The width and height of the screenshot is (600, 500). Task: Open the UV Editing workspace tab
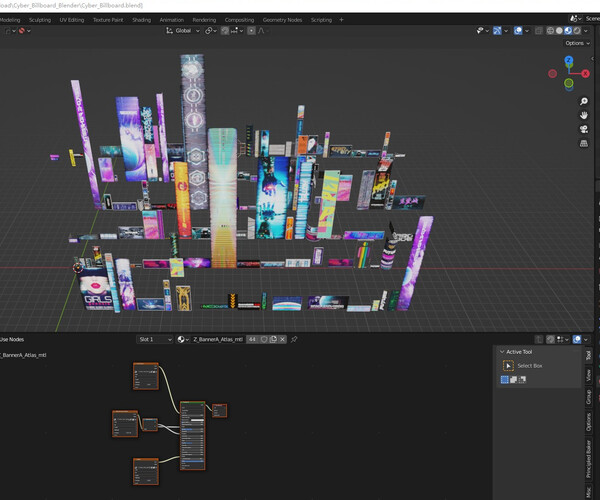[72, 20]
